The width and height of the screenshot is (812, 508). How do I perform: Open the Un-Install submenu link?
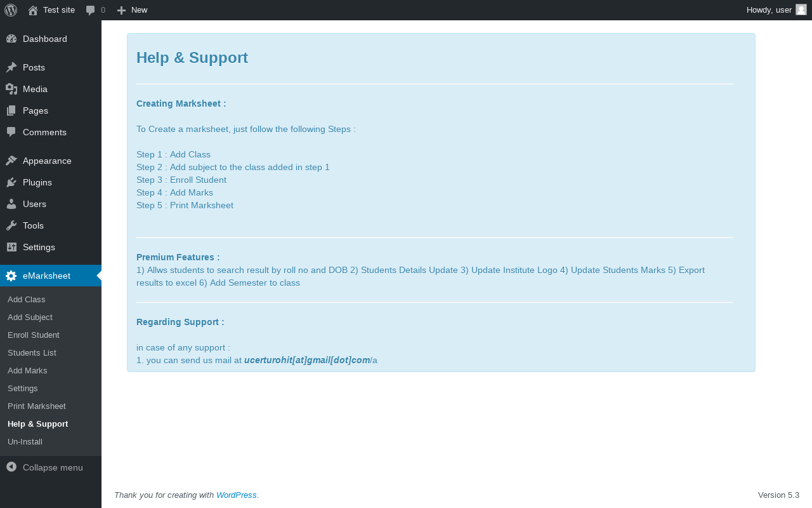pos(25,441)
